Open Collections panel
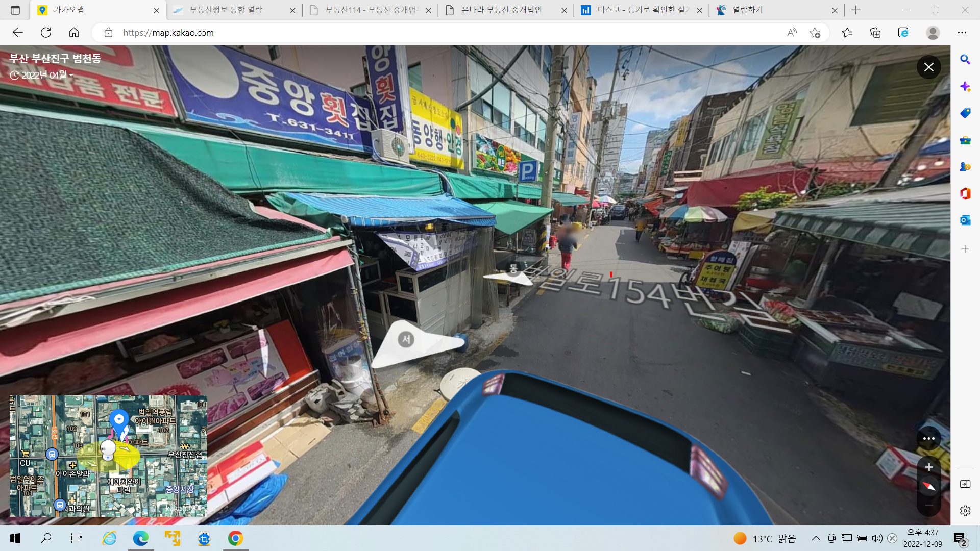 875,33
